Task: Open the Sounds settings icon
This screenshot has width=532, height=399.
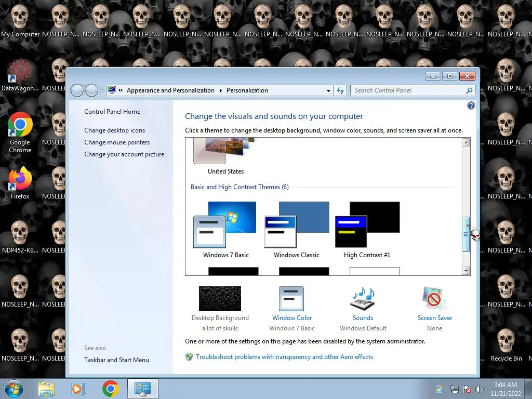Action: 363,299
